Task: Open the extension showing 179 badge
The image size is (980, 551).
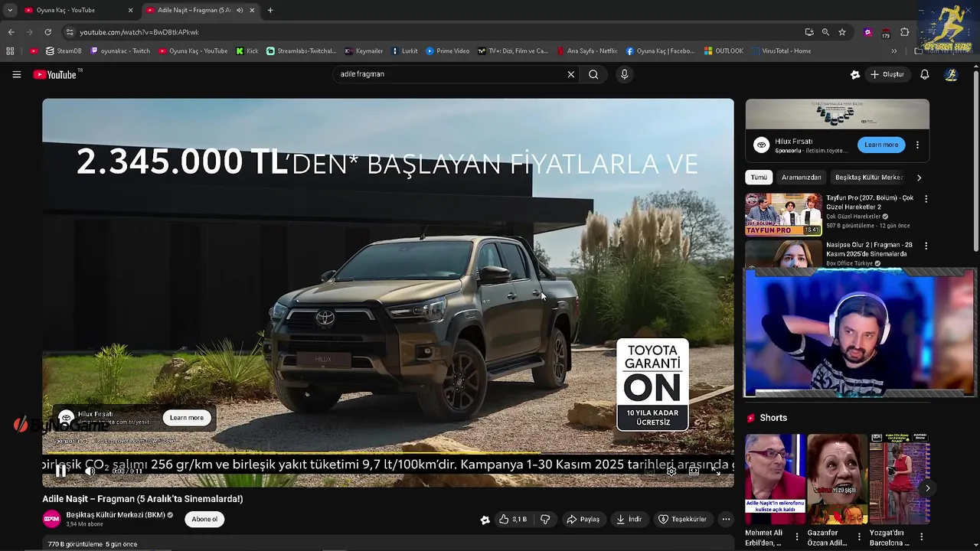Action: pos(886,32)
